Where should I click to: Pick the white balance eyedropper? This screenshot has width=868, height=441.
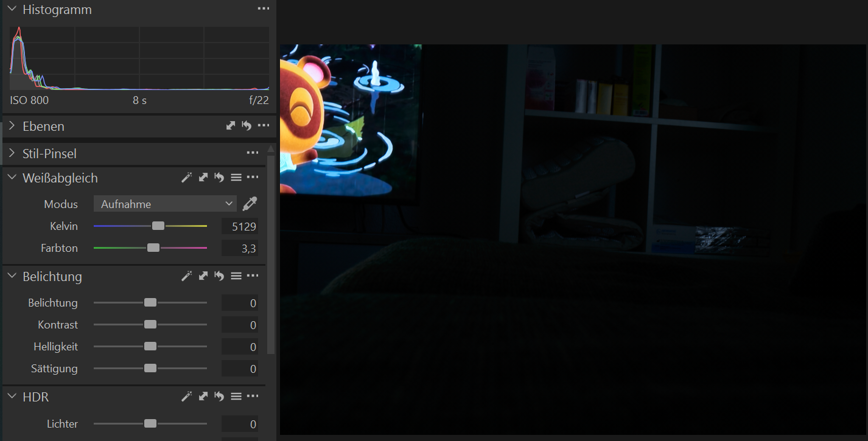click(x=250, y=204)
